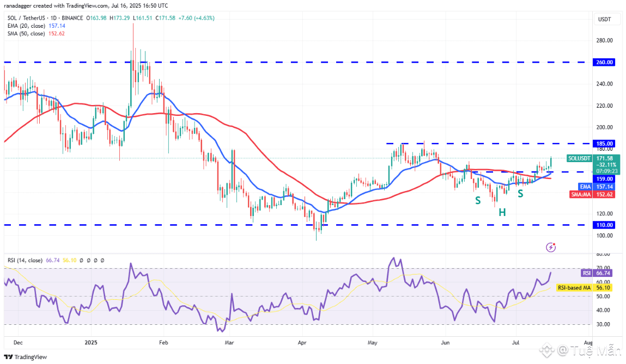626x364 pixels.
Task: Click the 110.00 support line label
Action: coord(604,225)
